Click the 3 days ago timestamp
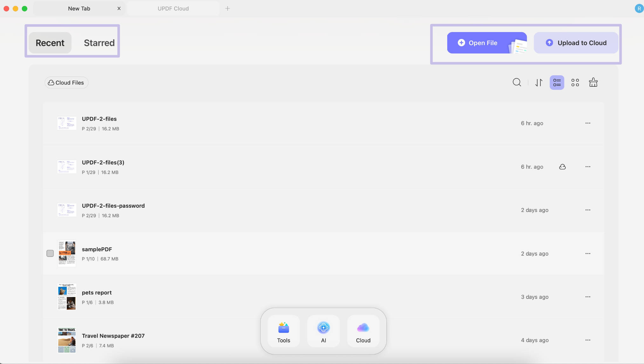Image resolution: width=644 pixels, height=364 pixels. pyautogui.click(x=535, y=297)
